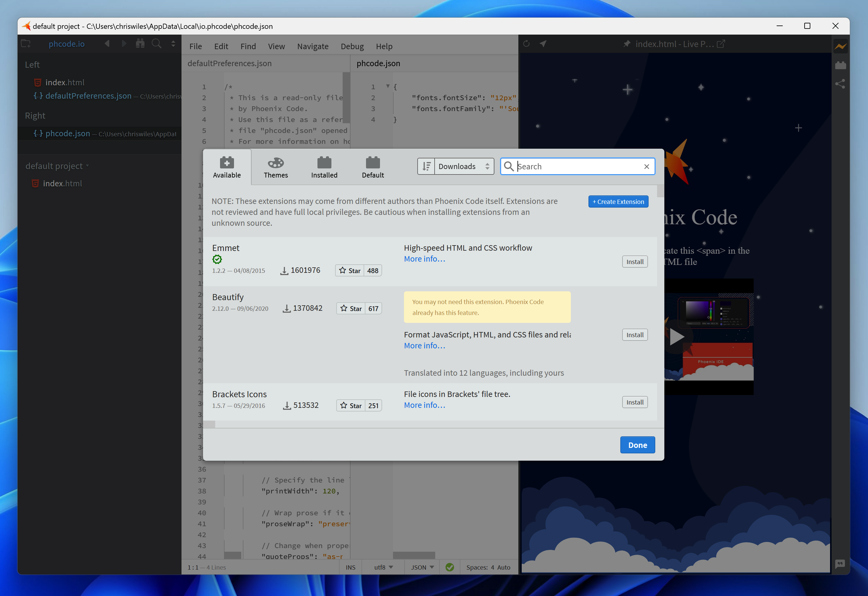Open More info link for Emmet
Image resolution: width=868 pixels, height=596 pixels.
425,259
